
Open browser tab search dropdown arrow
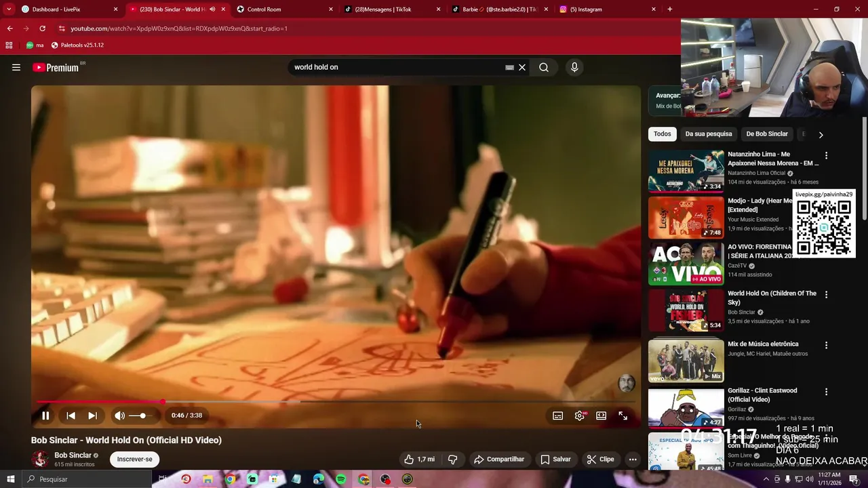[x=8, y=9]
